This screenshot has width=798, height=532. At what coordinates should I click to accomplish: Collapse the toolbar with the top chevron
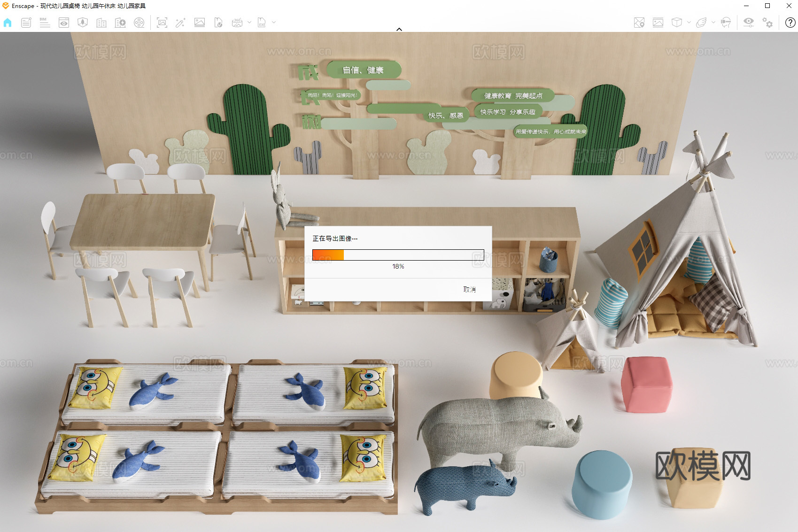coord(399,29)
